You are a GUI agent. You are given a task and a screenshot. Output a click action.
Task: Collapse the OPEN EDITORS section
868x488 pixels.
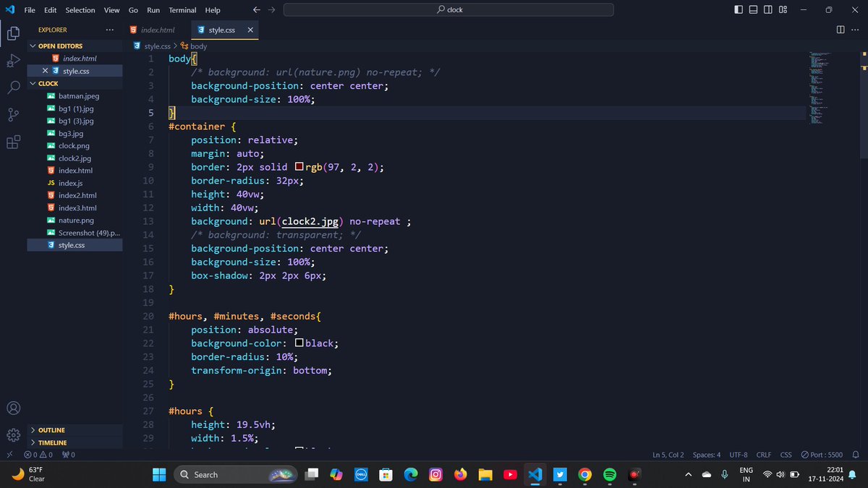pos(74,46)
